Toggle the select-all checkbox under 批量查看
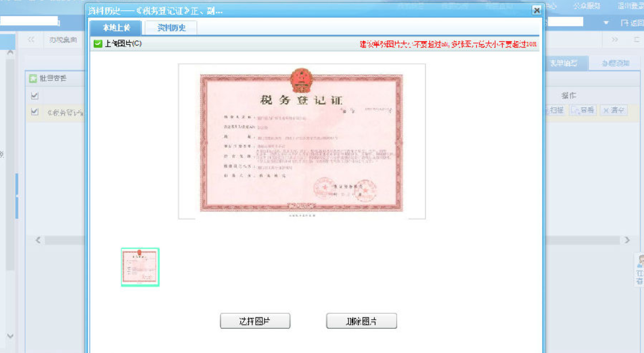The height and width of the screenshot is (353, 644). [35, 96]
